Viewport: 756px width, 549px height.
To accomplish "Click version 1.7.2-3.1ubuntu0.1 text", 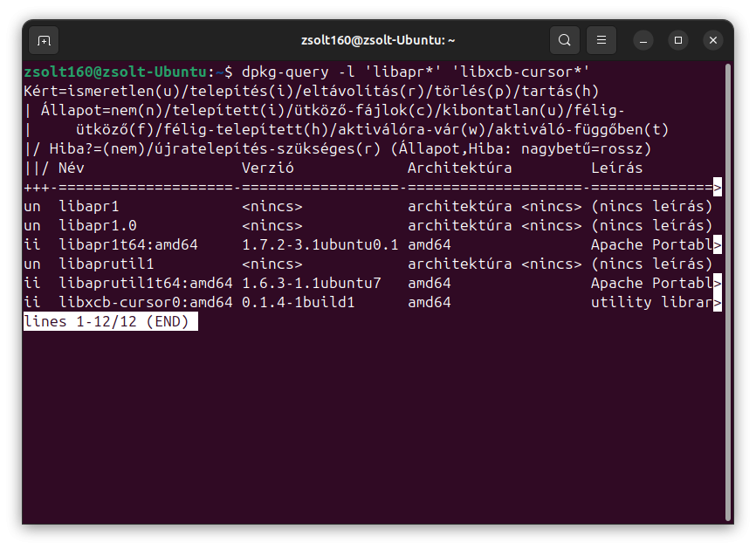I will point(320,245).
